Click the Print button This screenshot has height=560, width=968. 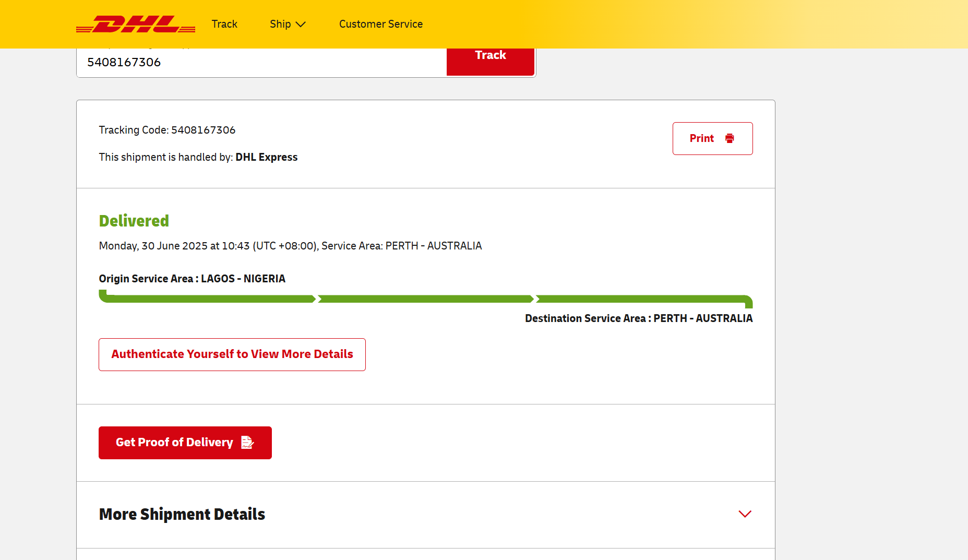click(x=713, y=138)
